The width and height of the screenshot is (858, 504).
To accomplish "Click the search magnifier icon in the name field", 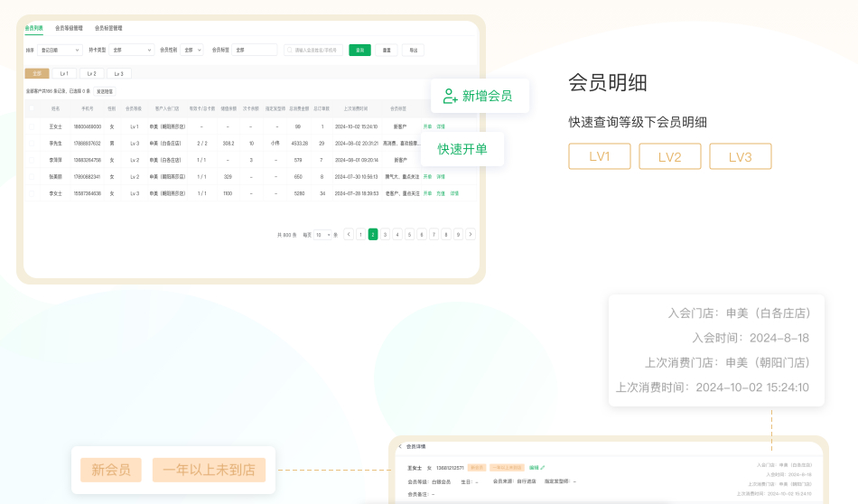I will 289,51.
